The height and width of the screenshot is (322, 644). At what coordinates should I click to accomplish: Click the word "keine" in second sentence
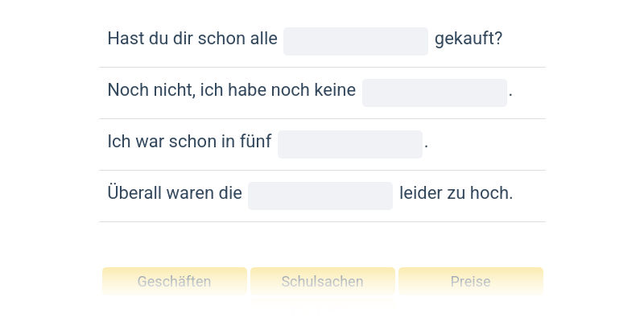pyautogui.click(x=336, y=90)
